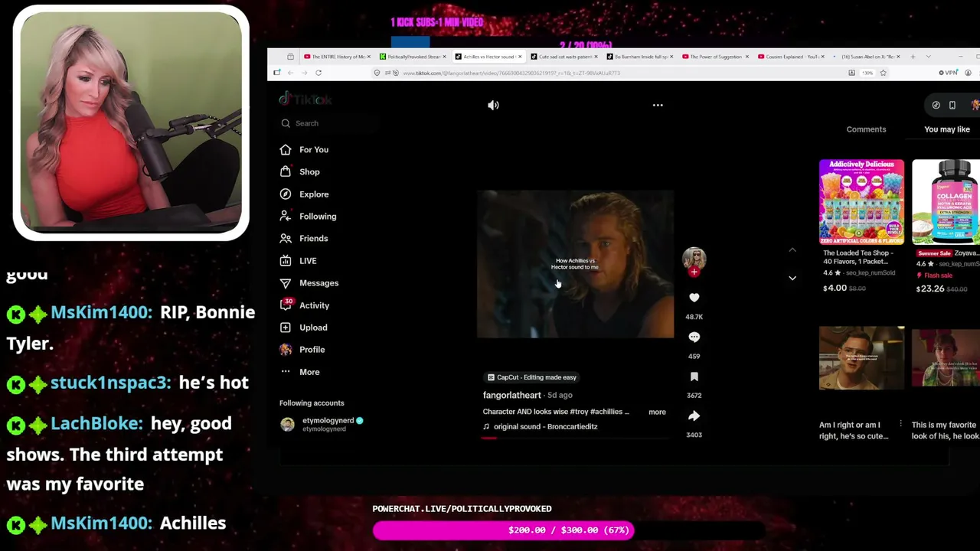Switch to the Comments tab
The image size is (980, 551).
[866, 129]
